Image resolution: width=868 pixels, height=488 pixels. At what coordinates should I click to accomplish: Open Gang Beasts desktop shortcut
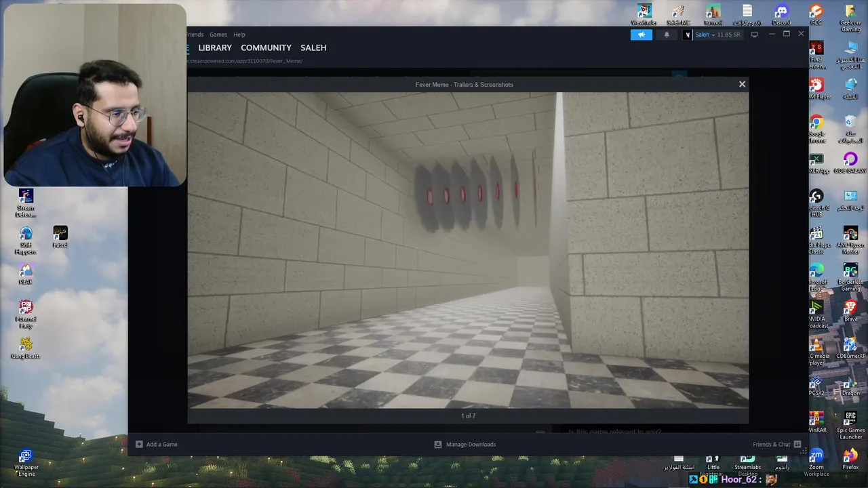click(x=26, y=348)
